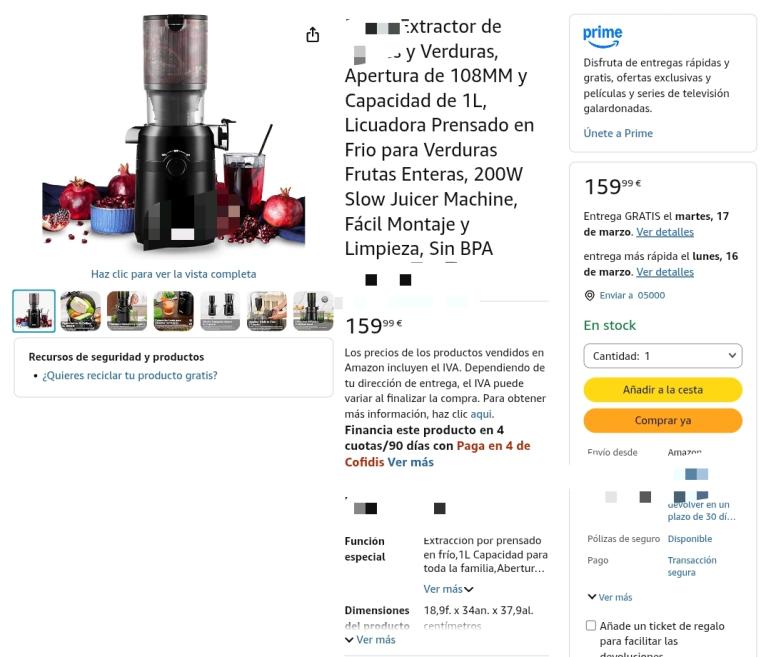The height and width of the screenshot is (657, 771).
Task: Select the last thumbnail in the image strip
Action: click(x=313, y=311)
